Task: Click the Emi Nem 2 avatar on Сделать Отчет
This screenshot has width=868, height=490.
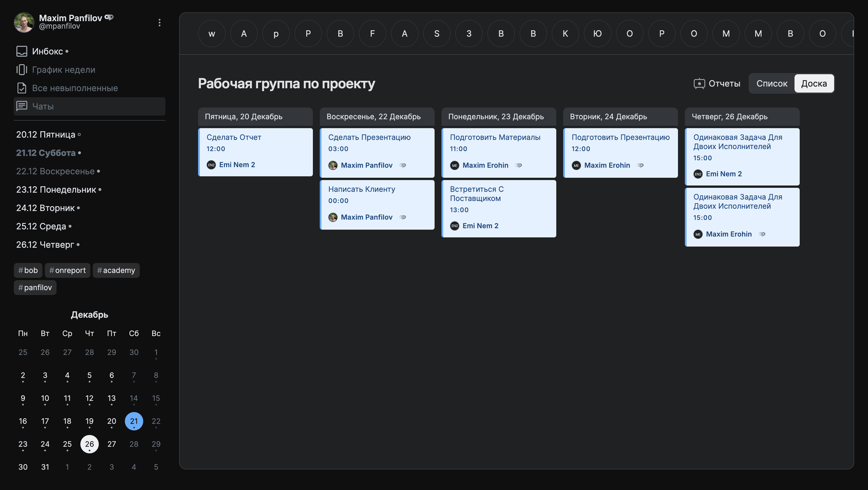Action: click(211, 165)
